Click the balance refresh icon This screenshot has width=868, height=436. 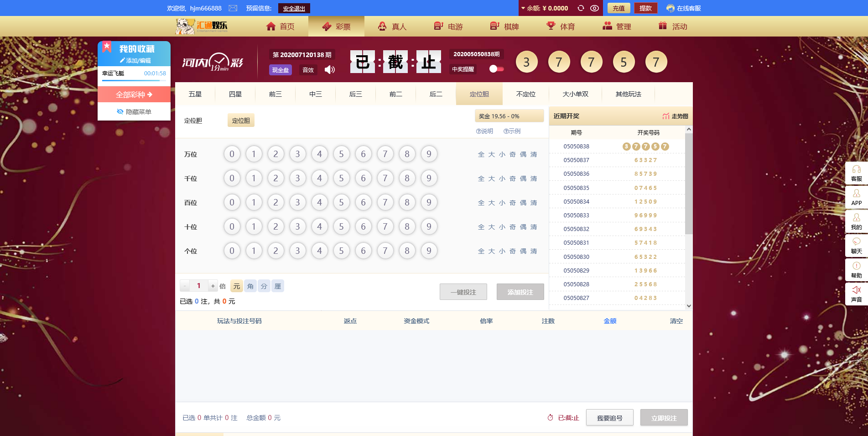(581, 8)
